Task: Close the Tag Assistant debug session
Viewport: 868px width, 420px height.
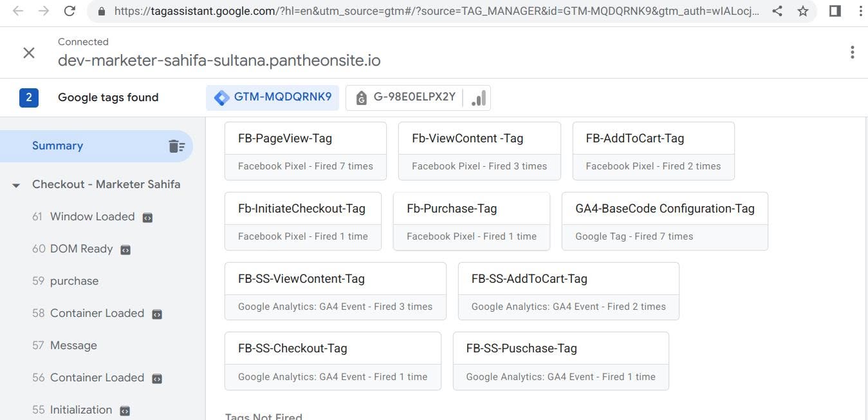Action: coord(29,53)
